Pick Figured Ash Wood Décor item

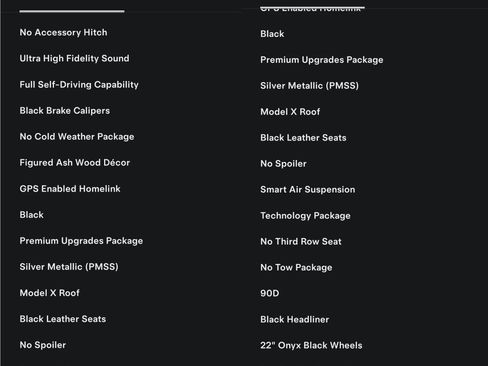coord(75,163)
